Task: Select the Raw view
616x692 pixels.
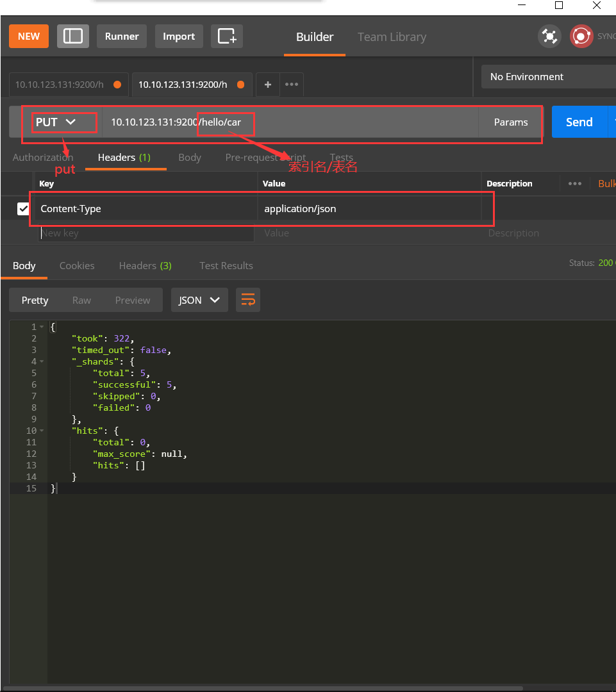Action: tap(81, 300)
